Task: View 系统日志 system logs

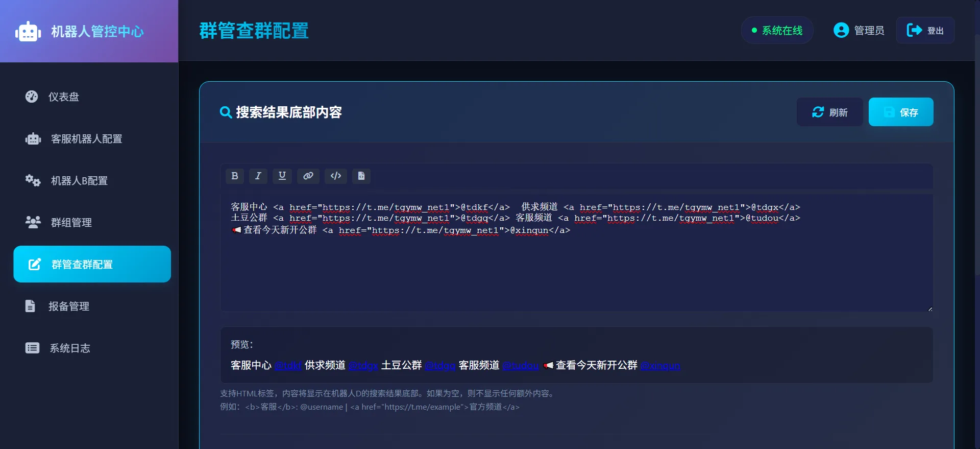Action: pos(70,348)
